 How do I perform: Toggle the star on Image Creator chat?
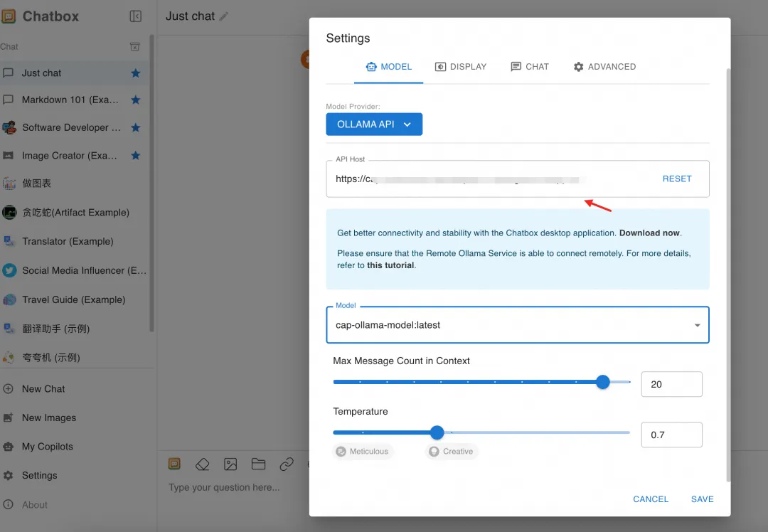(136, 156)
